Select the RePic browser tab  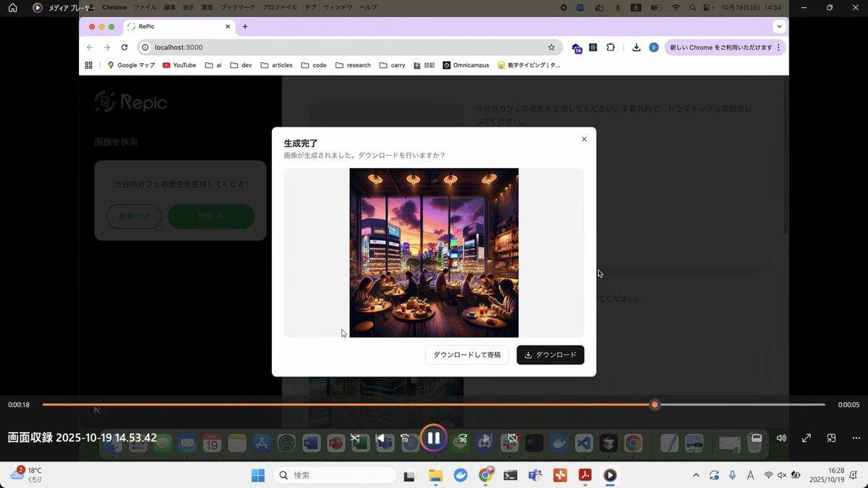coord(179,27)
